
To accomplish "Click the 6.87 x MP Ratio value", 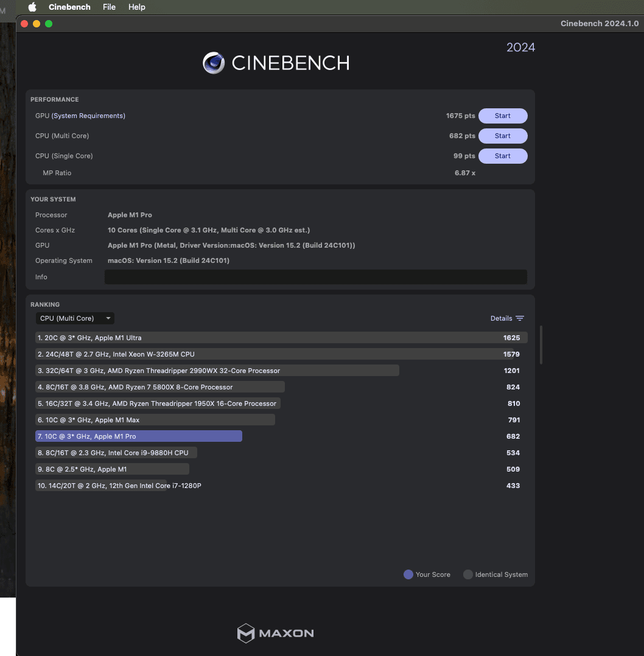I will 465,173.
